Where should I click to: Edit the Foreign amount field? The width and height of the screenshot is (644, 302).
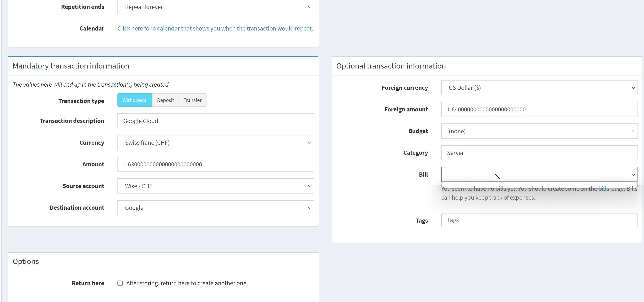click(x=539, y=109)
